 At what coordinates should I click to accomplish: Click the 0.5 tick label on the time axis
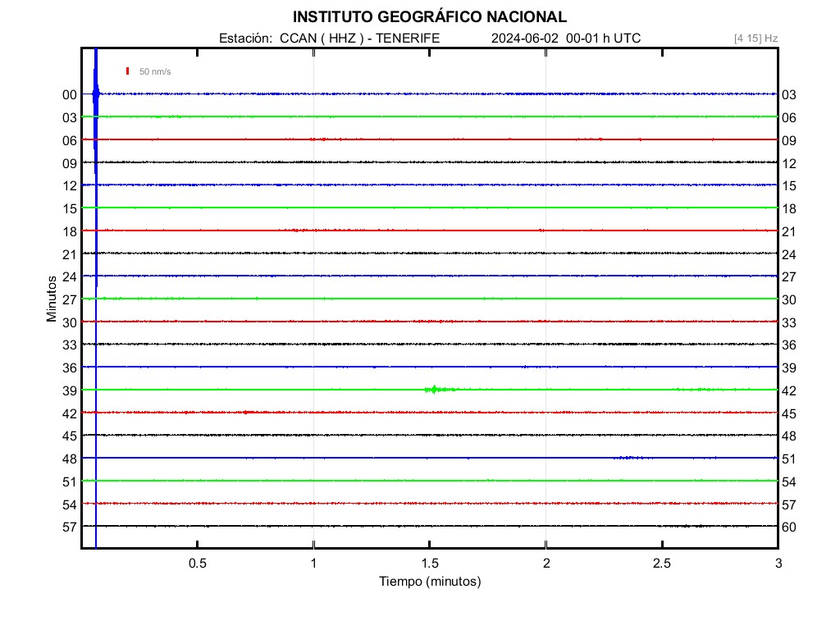197,564
